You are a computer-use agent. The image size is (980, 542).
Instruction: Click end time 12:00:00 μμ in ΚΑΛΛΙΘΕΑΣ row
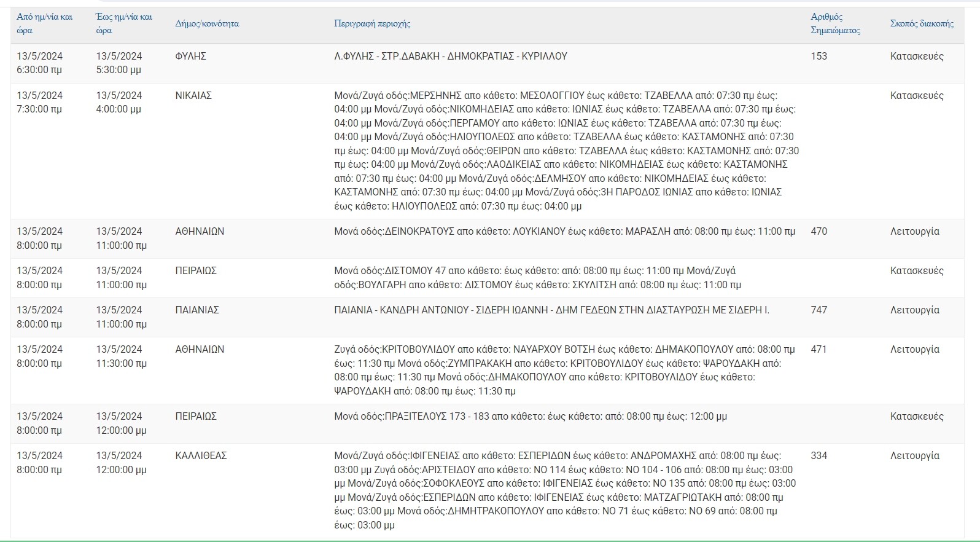(121, 462)
